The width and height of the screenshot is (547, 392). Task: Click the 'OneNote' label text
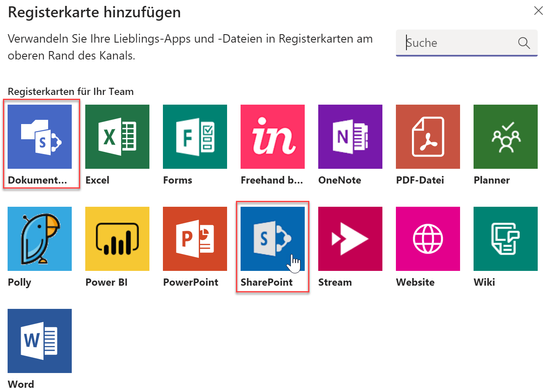[340, 180]
